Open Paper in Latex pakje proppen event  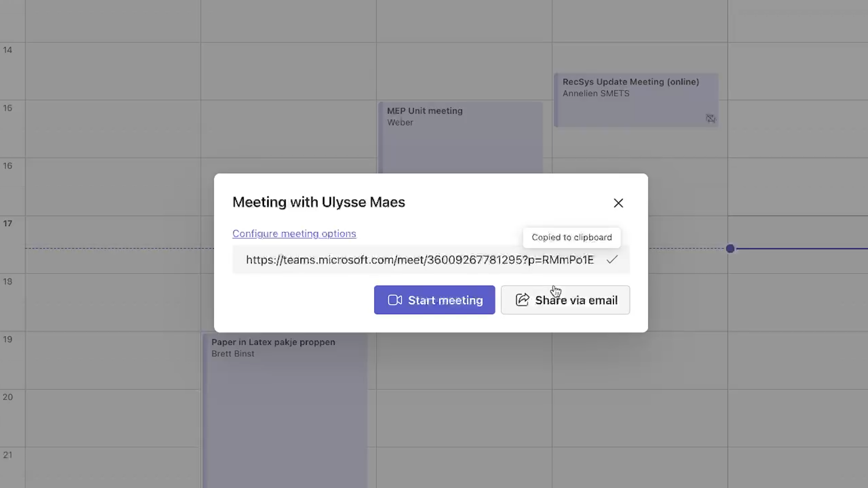pos(273,343)
